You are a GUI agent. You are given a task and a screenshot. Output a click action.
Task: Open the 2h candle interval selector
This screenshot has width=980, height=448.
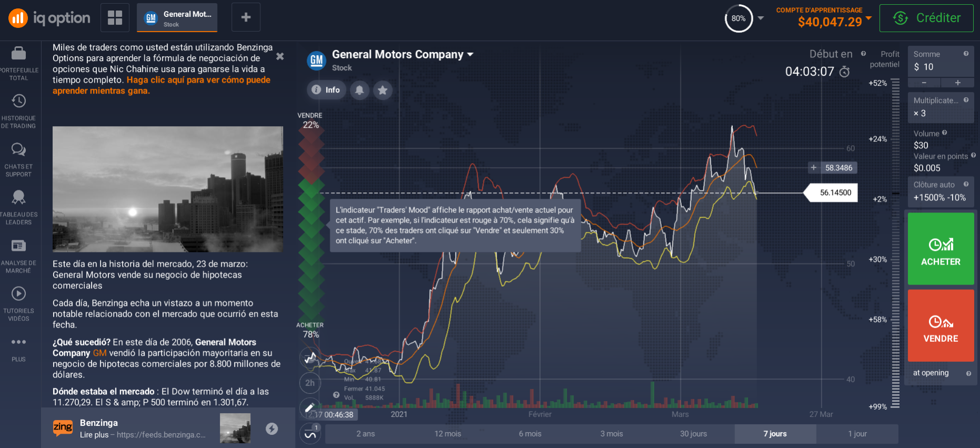tap(310, 383)
